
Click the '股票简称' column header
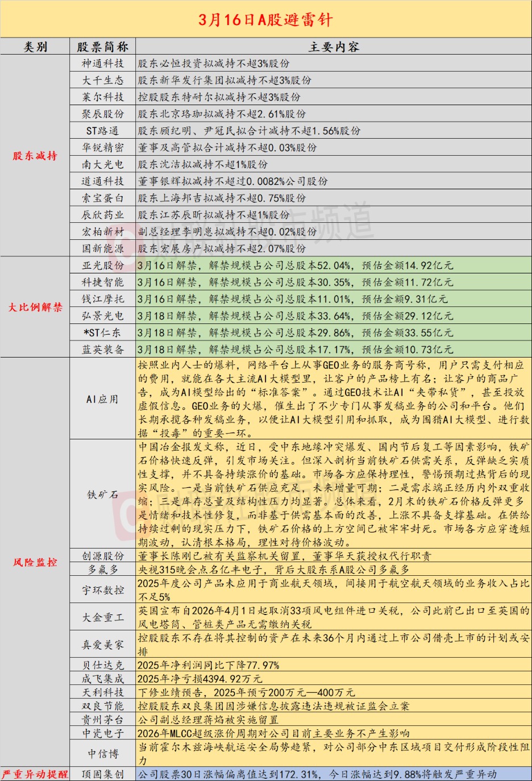102,47
